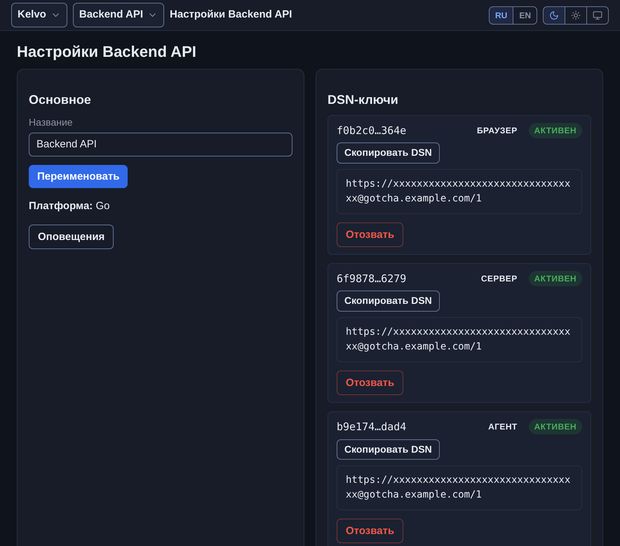Viewport: 620px width, 546px height.
Task: Click key ID b9e174…dad4
Action: click(x=371, y=427)
